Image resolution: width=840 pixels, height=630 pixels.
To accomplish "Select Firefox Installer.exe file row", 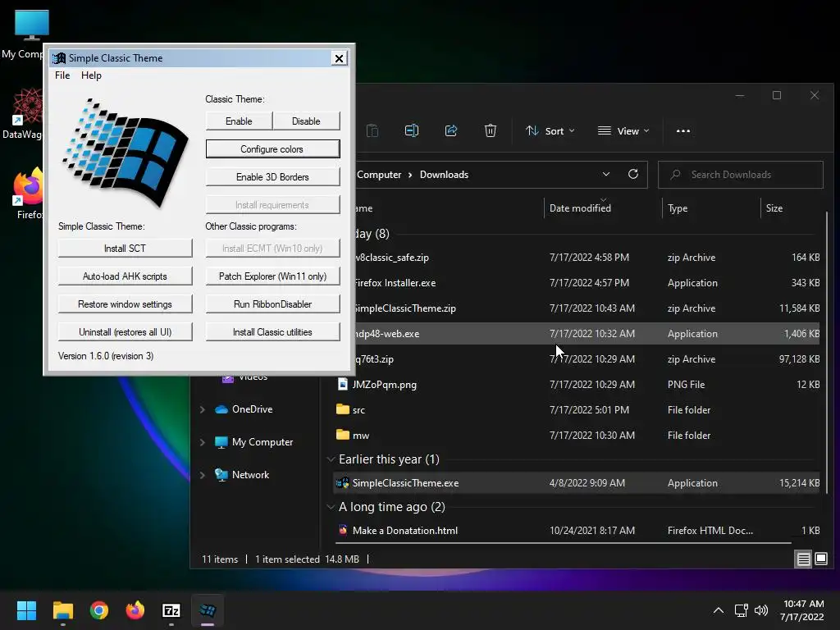I will point(587,282).
